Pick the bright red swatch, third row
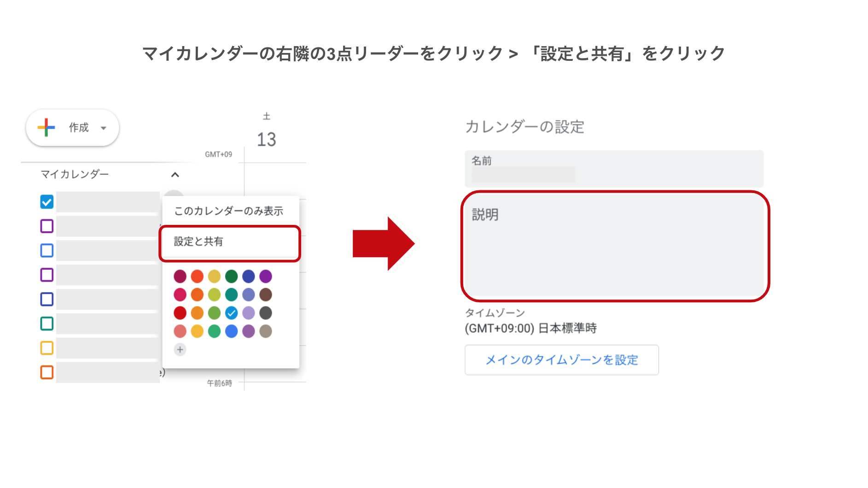Image resolution: width=868 pixels, height=488 pixels. tap(180, 313)
